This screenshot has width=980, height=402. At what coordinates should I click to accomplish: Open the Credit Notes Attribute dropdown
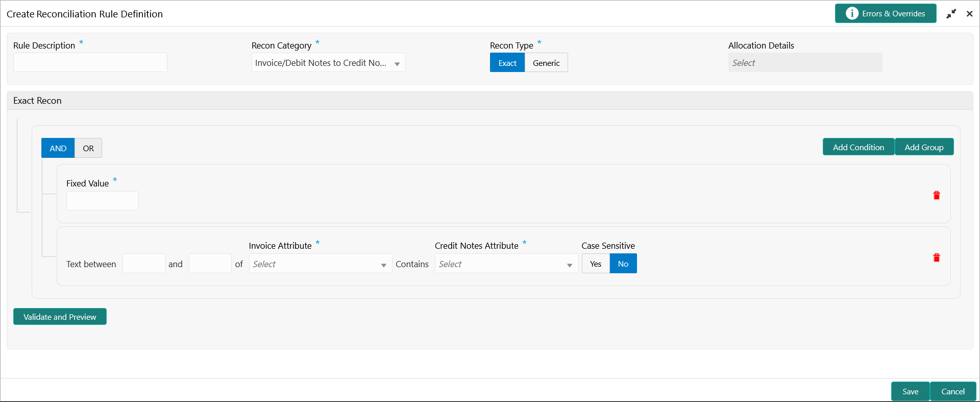click(x=506, y=264)
